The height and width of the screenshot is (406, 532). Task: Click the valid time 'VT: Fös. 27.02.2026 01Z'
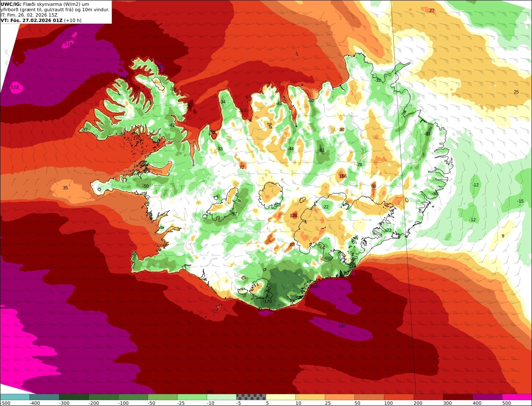pos(32,20)
